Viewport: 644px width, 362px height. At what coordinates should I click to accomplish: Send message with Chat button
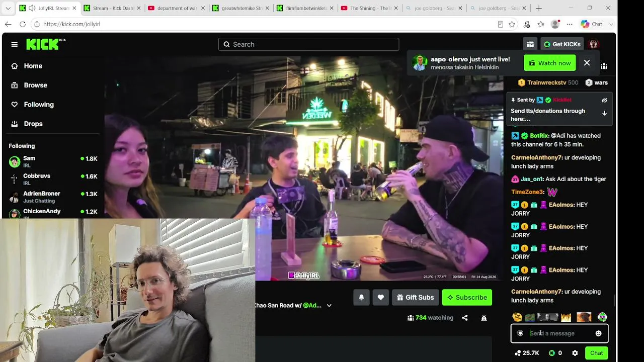597,353
